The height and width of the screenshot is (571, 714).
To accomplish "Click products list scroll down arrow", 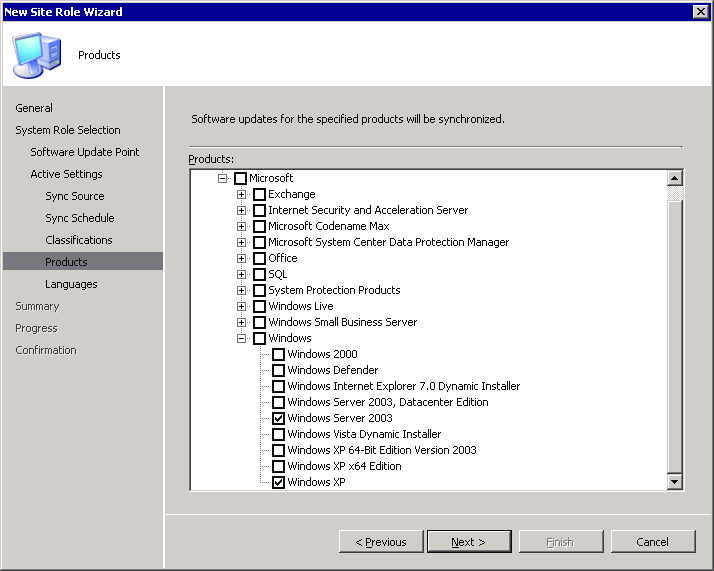I will (x=674, y=481).
